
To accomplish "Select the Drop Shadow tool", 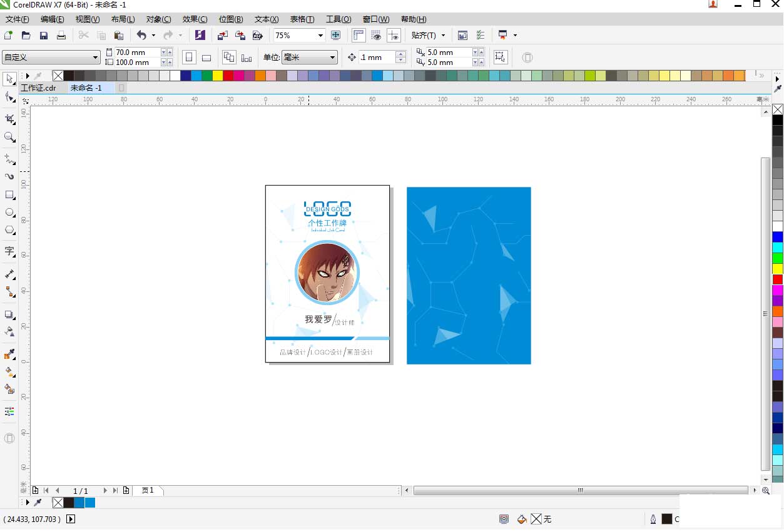I will [9, 314].
